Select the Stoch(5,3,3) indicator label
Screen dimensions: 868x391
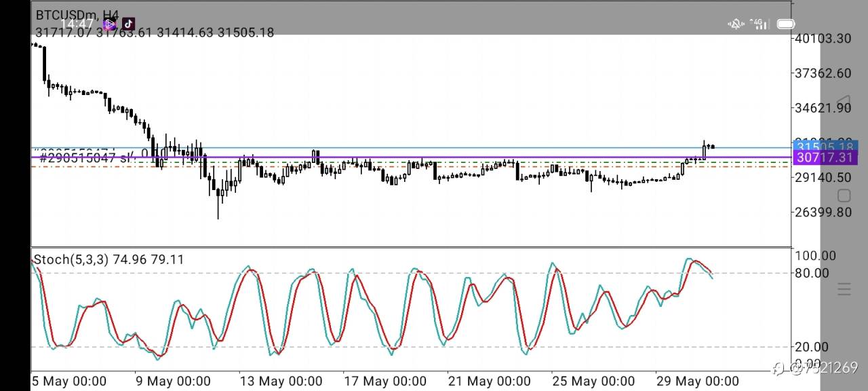coord(71,259)
